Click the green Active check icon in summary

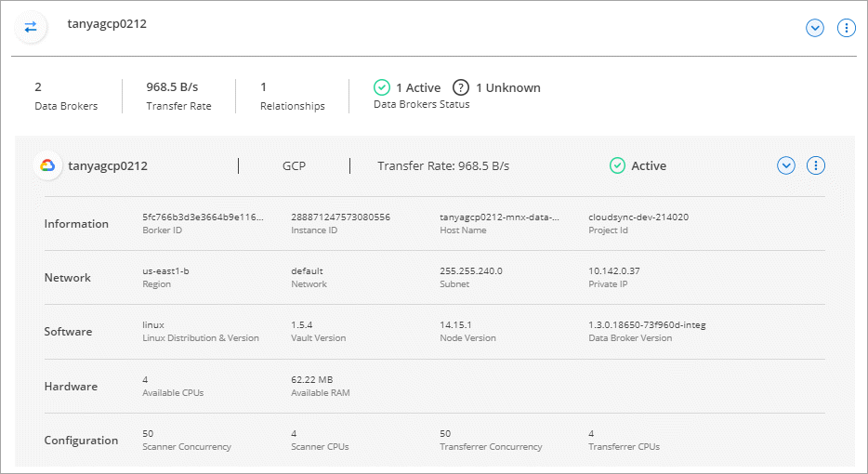[x=382, y=87]
